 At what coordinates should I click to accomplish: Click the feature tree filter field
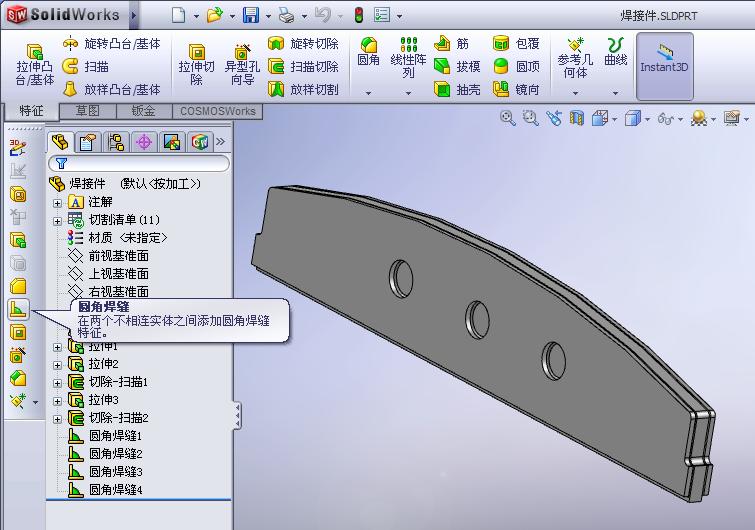(139, 163)
